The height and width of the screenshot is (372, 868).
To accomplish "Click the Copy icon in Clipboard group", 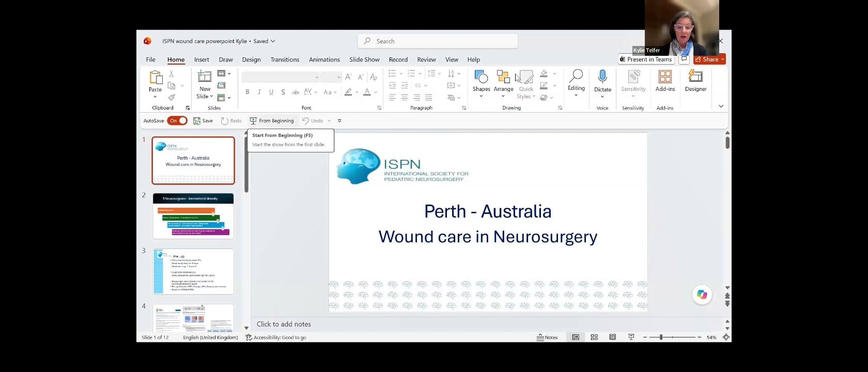I will click(x=172, y=86).
